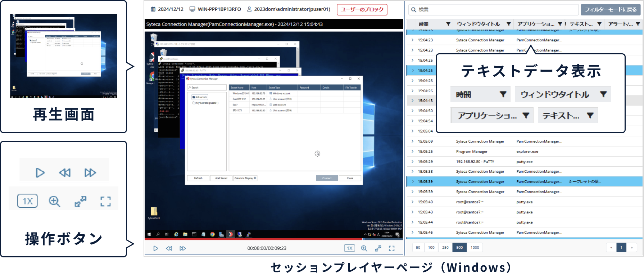Select the CentOS7-092 secret row
Viewport: 644px width, 275px height.
[295, 99]
